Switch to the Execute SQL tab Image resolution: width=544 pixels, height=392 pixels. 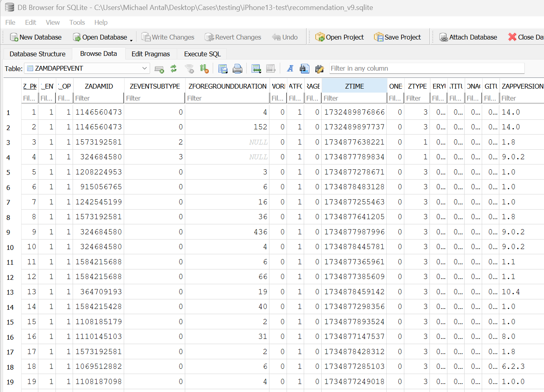[x=202, y=54]
